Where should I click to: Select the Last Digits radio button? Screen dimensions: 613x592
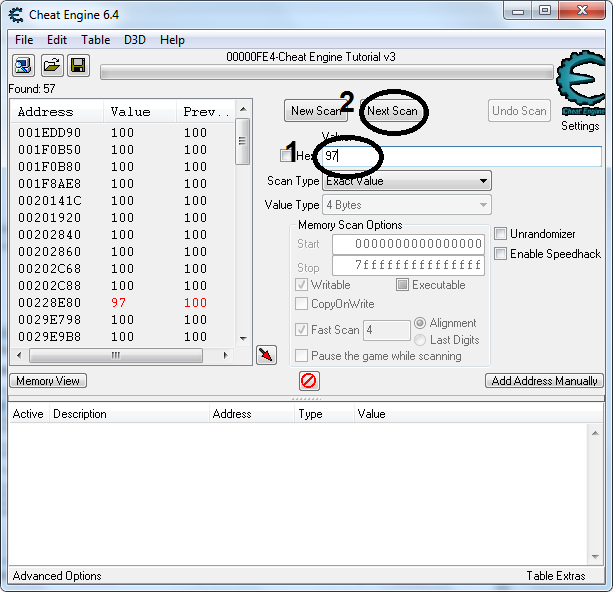pos(420,340)
